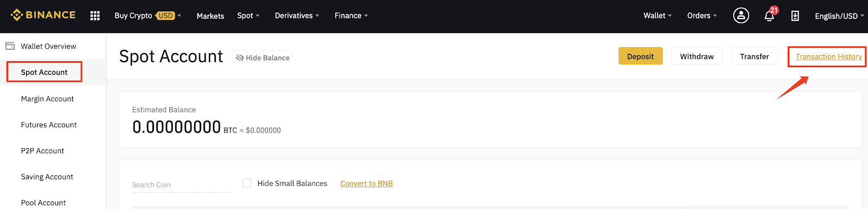Screen dimensions: 868x209
Task: Open the Transaction History link
Action: (828, 56)
